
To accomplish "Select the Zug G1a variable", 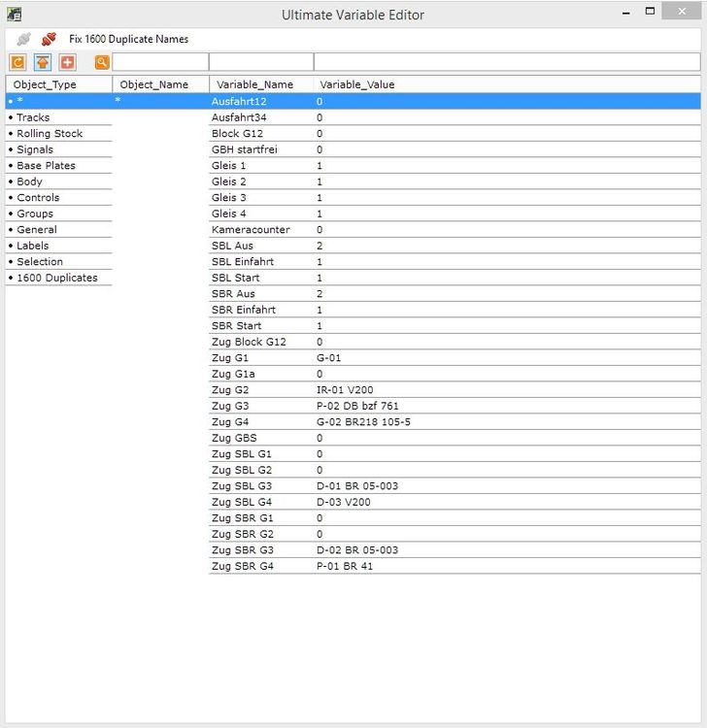I will click(x=233, y=374).
